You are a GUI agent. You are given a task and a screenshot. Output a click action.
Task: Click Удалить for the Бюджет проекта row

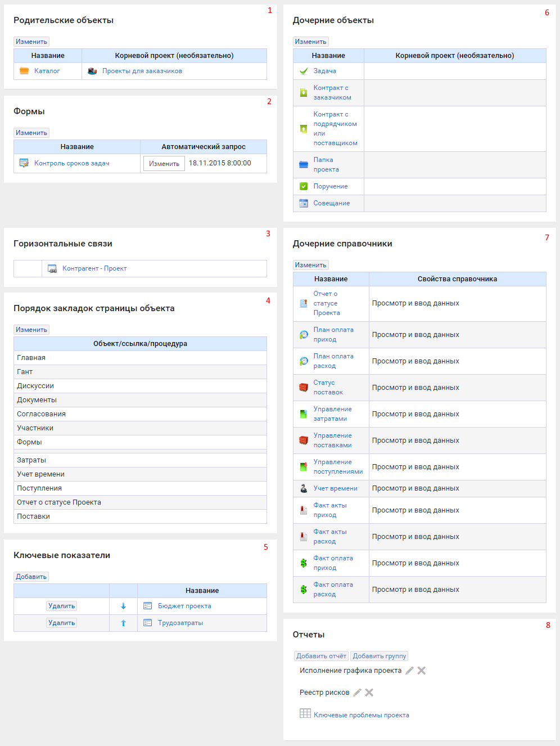(x=61, y=606)
